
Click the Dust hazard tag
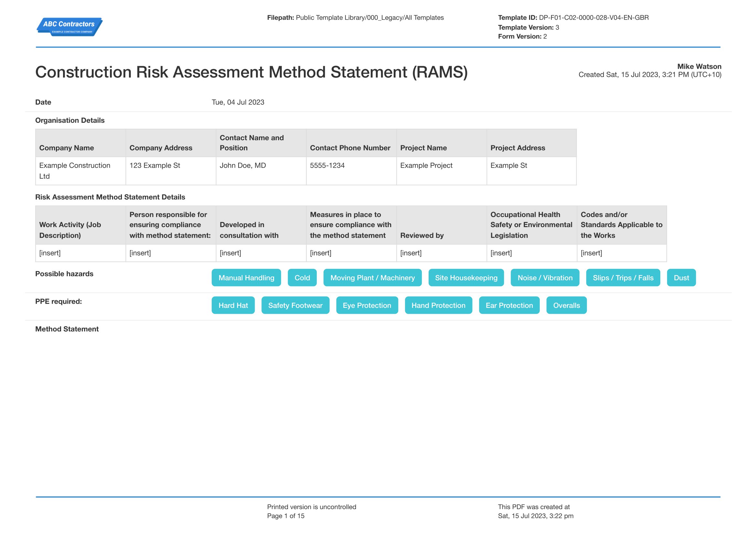point(681,278)
